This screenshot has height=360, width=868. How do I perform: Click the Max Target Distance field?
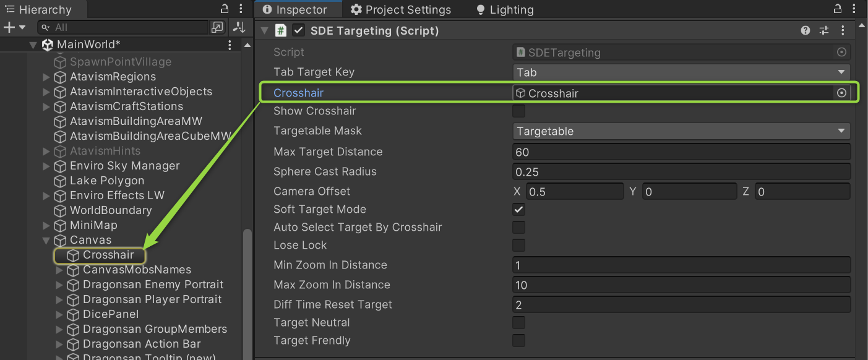coord(681,152)
